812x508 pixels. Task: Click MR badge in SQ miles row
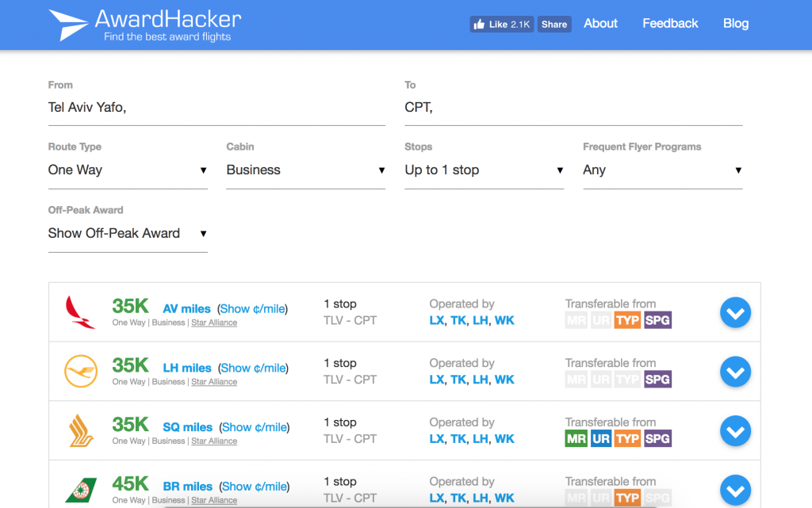576,439
